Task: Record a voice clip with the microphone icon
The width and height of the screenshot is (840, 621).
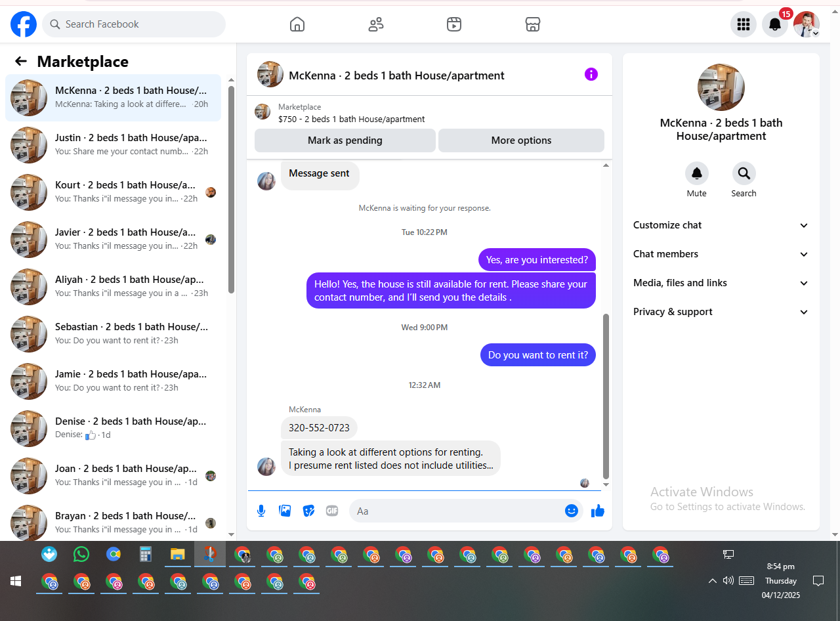Action: click(261, 511)
